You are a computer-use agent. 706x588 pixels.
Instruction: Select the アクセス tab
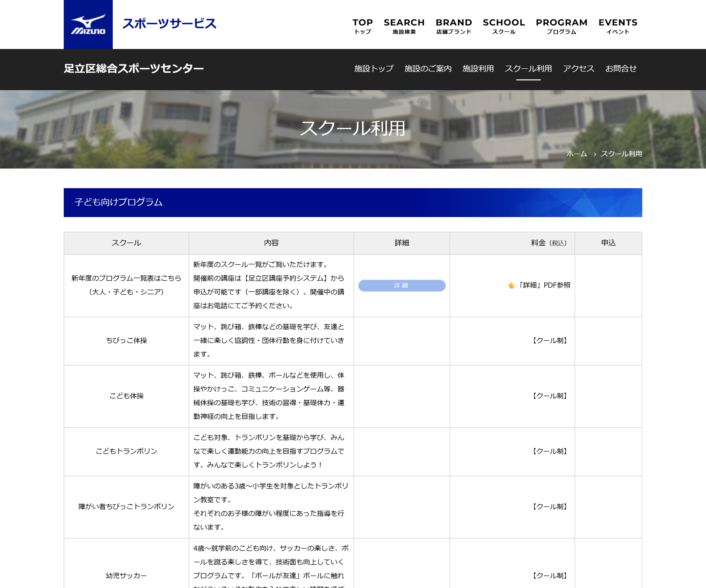579,69
